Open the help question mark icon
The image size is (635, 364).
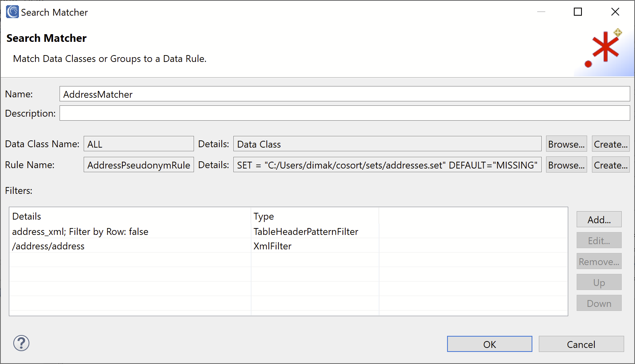[21, 343]
